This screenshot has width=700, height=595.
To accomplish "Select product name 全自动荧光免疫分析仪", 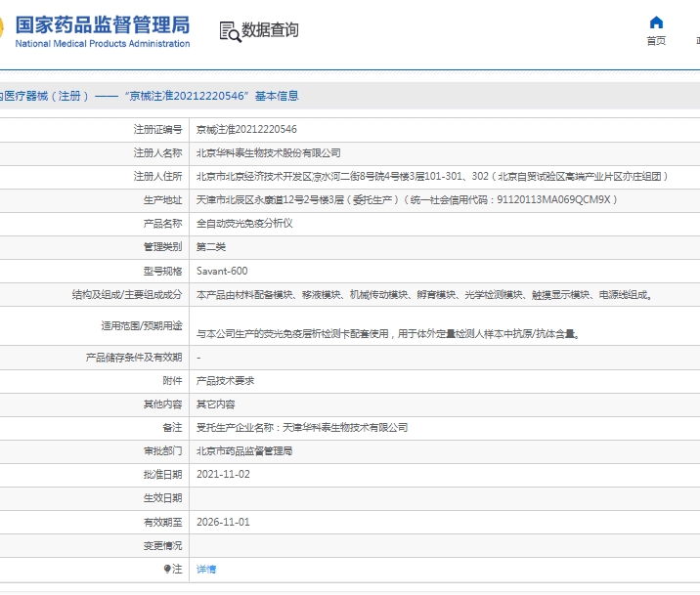I will click(x=244, y=224).
